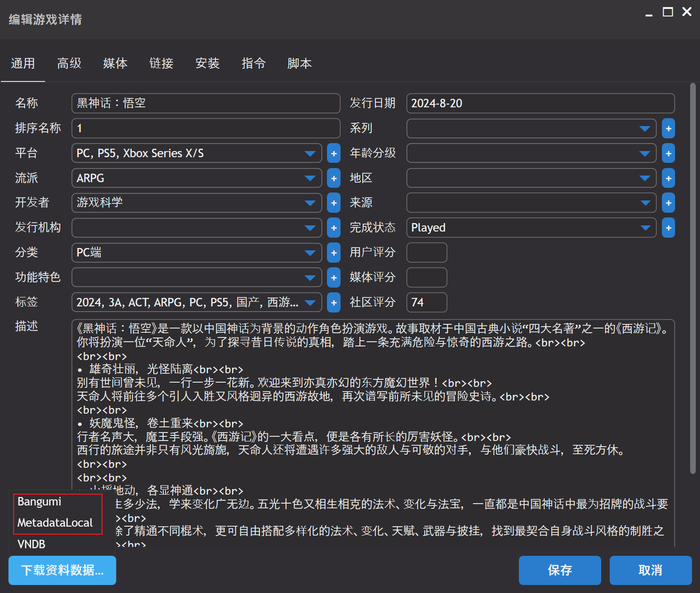700x593 pixels.
Task: Expand the 平台 platform dropdown
Action: point(310,153)
